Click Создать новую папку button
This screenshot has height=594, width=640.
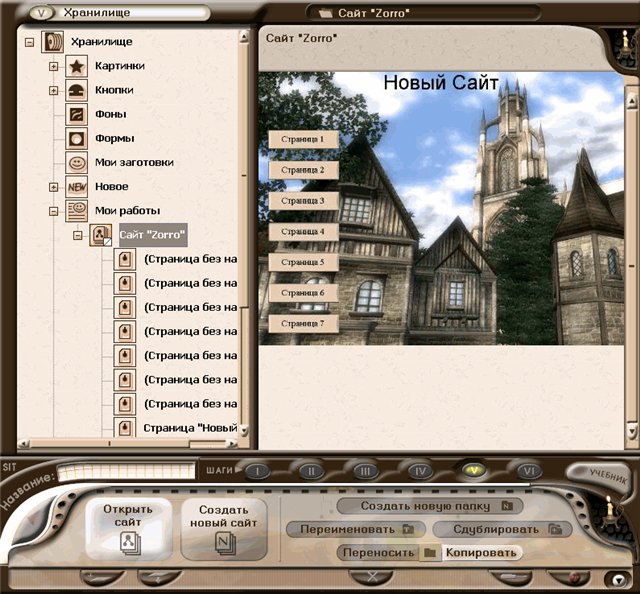(430, 506)
